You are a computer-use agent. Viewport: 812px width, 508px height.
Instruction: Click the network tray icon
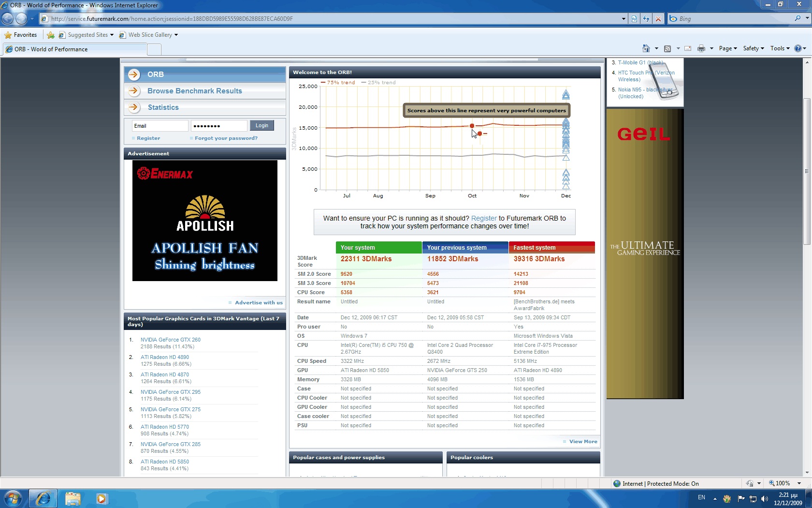[753, 498]
